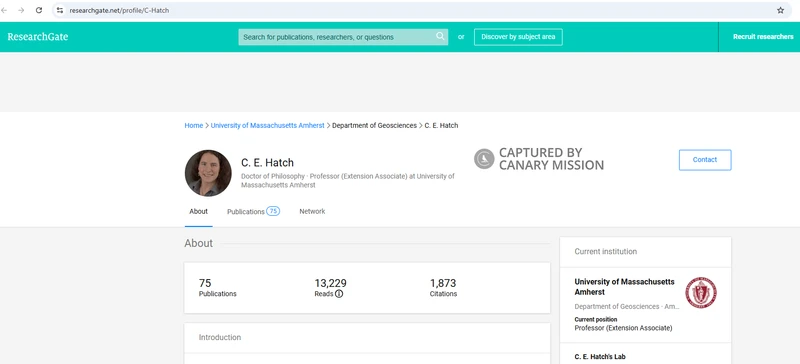800x364 pixels.
Task: Click Professor (Extension Associate) current position text
Action: pos(623,328)
